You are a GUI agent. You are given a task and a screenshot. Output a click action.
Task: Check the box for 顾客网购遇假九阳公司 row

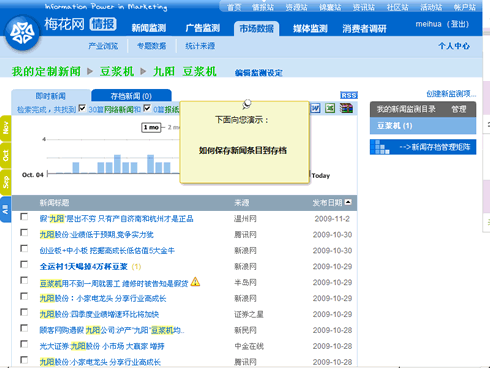[24, 328]
